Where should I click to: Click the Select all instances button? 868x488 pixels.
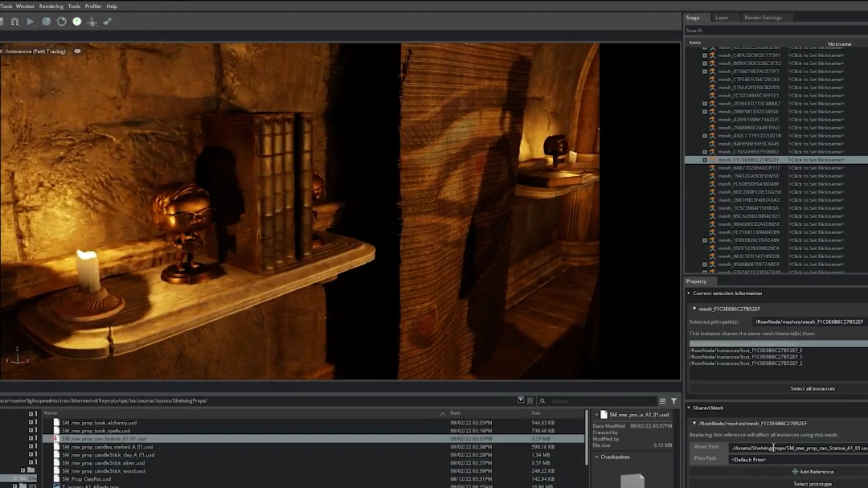tap(812, 389)
